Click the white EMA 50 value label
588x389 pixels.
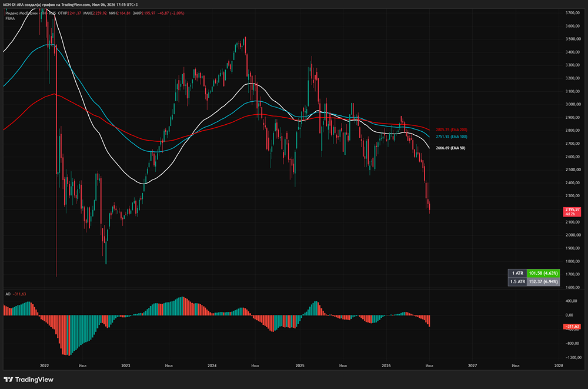tap(450, 148)
